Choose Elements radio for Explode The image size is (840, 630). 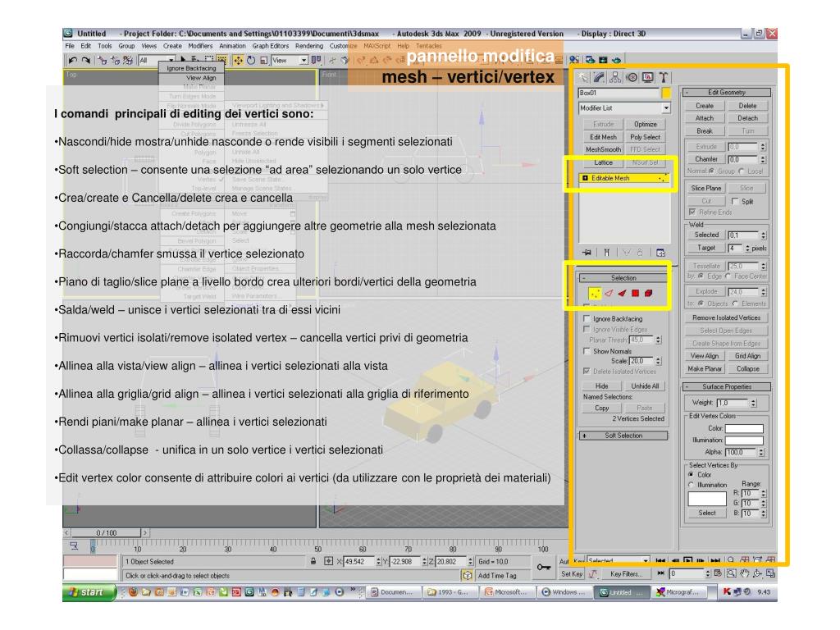pos(736,304)
